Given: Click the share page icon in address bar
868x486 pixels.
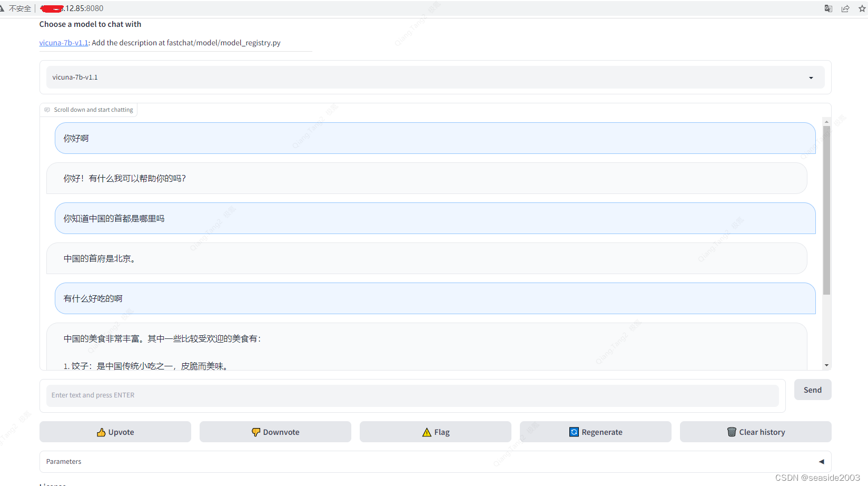Looking at the screenshot, I should tap(845, 8).
